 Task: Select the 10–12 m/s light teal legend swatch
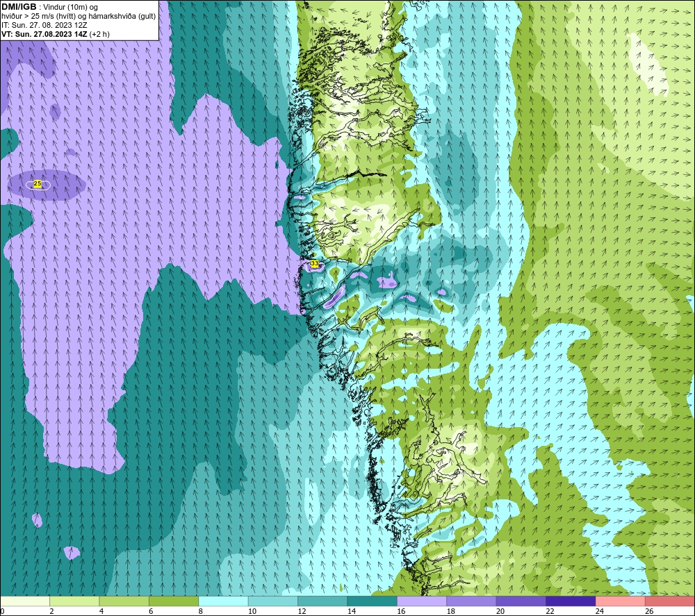click(273, 601)
